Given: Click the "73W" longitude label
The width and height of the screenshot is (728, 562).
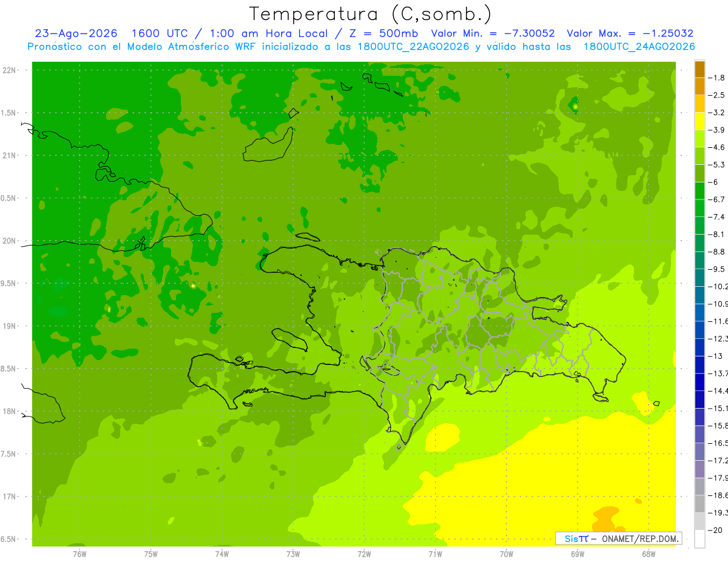Looking at the screenshot, I should coord(293,554).
